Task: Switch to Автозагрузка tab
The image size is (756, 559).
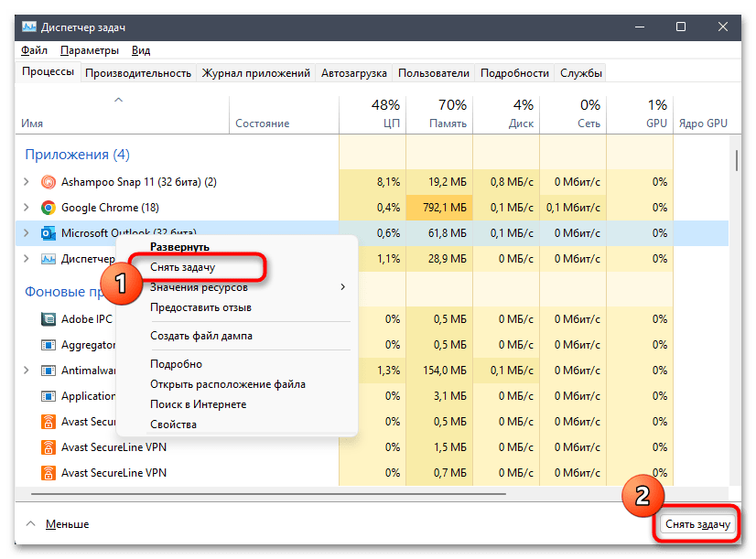Action: click(354, 73)
